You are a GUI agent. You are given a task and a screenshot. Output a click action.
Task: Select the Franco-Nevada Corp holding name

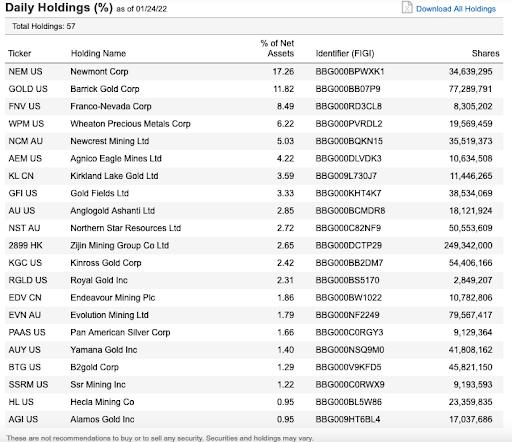click(111, 106)
